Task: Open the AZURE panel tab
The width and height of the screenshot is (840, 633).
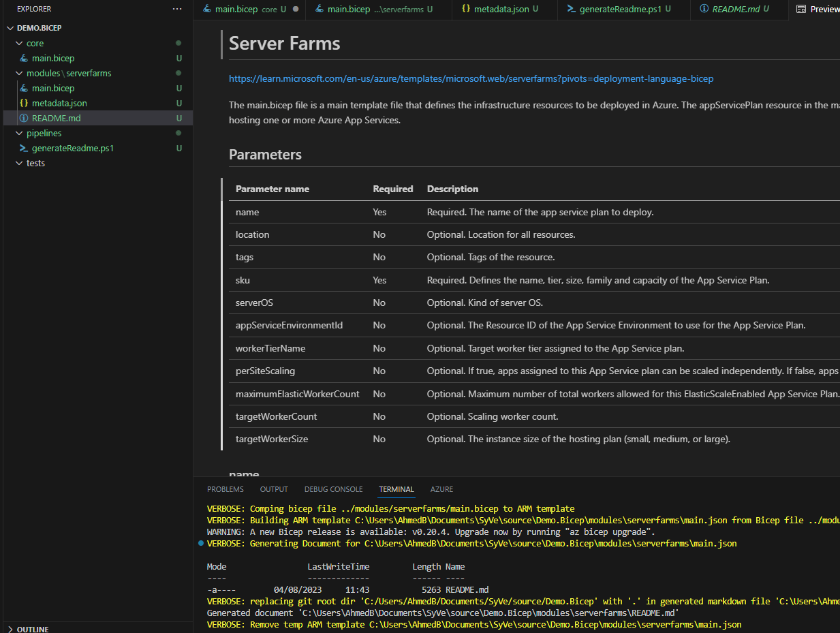Action: [441, 489]
